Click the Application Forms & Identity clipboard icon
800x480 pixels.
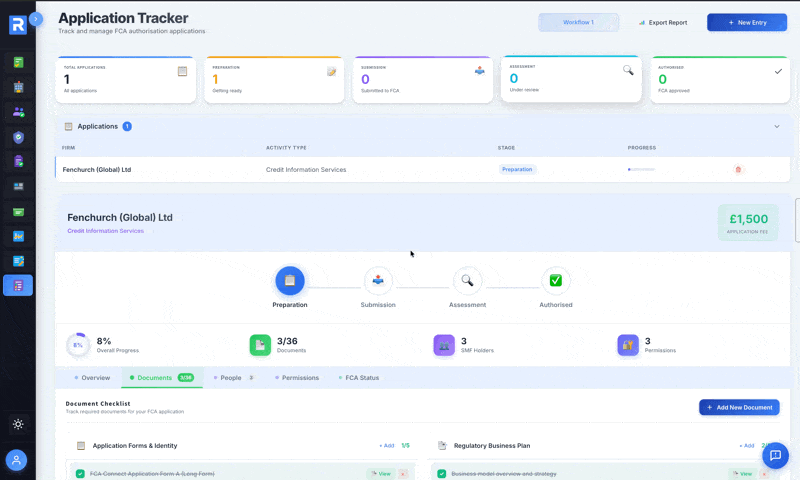tap(81, 446)
